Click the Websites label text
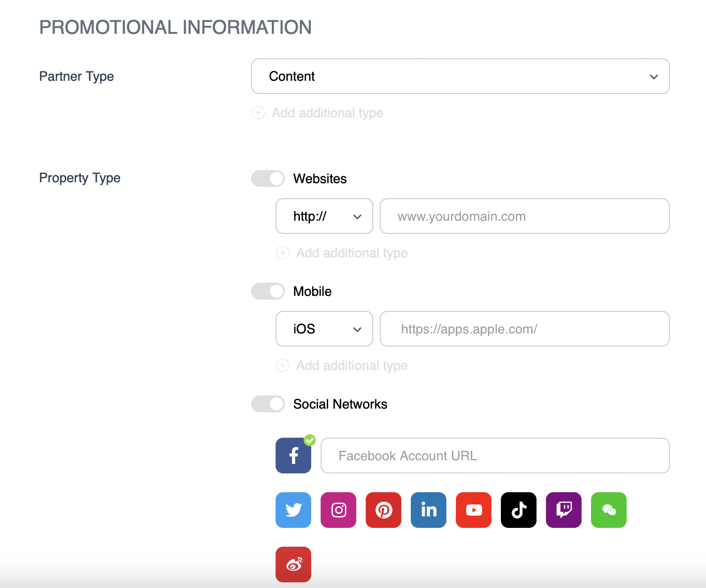706x588 pixels. pos(320,178)
